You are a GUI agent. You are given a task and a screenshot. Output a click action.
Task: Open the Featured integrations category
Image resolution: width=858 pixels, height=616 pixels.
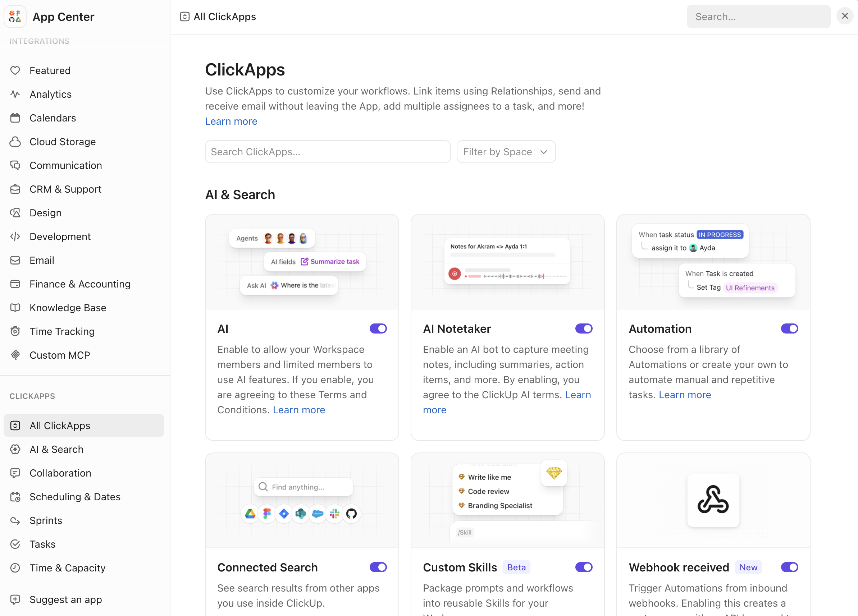coord(83,71)
